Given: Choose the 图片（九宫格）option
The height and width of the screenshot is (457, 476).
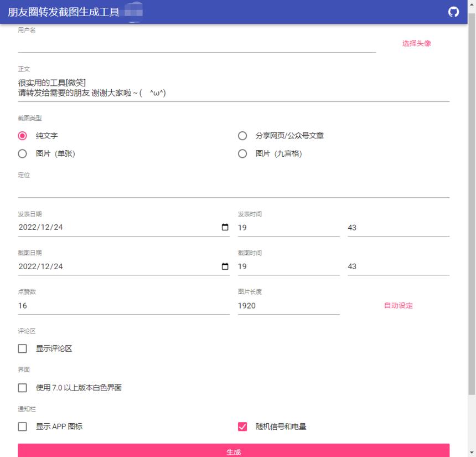Looking at the screenshot, I should pyautogui.click(x=242, y=153).
